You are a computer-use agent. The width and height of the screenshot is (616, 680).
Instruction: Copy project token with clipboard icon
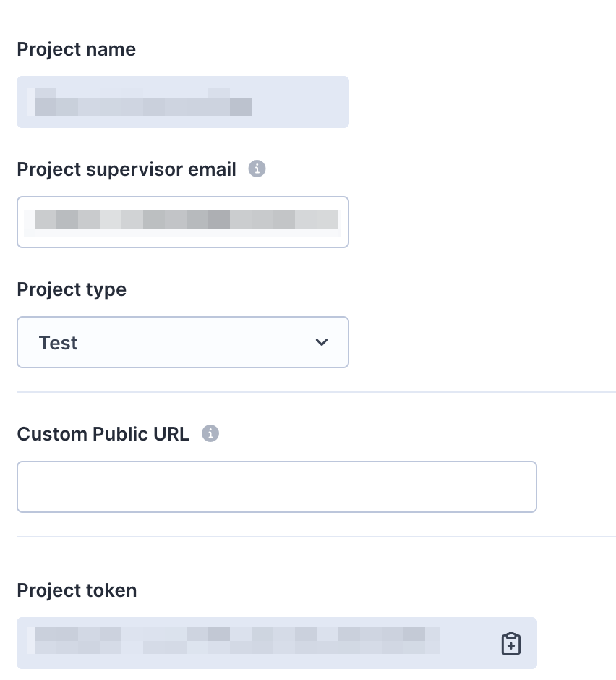click(x=510, y=643)
